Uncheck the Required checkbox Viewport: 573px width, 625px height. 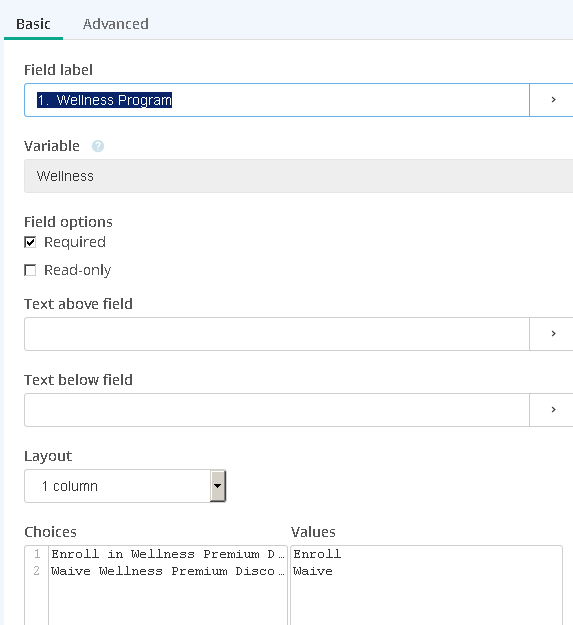30,242
